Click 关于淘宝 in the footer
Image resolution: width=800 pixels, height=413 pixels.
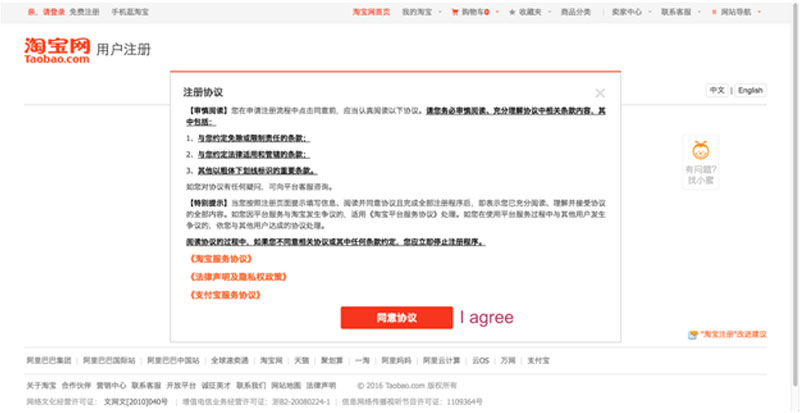pyautogui.click(x=41, y=385)
